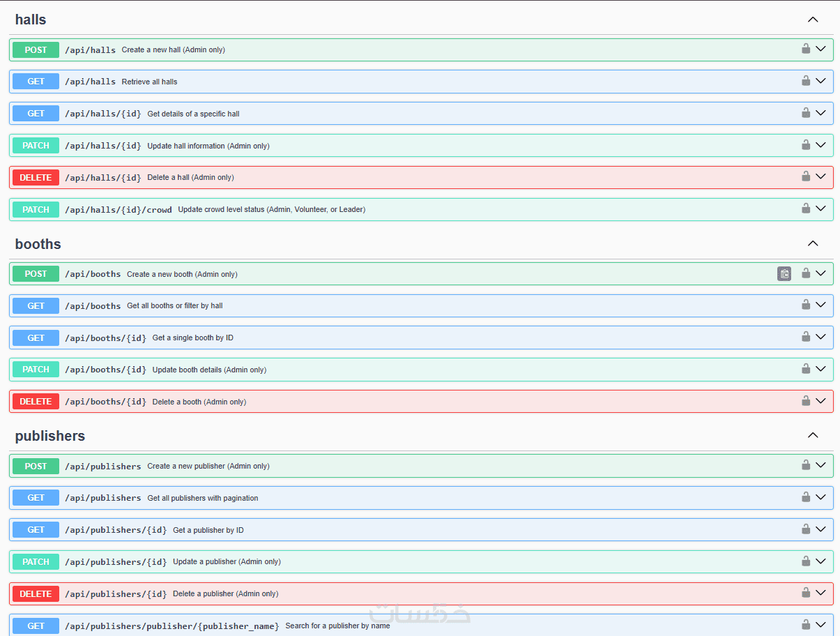Image resolution: width=840 pixels, height=636 pixels.
Task: Click PATCH badge on Update a publisher
Action: [x=36, y=561]
